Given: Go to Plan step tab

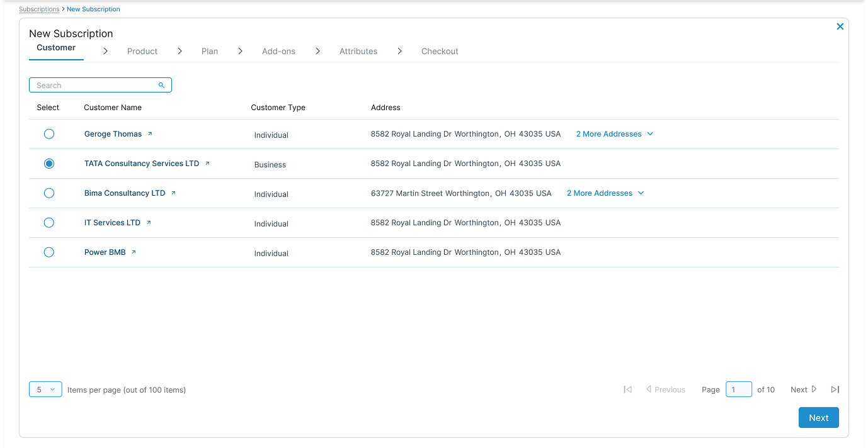Looking at the screenshot, I should pyautogui.click(x=210, y=52).
